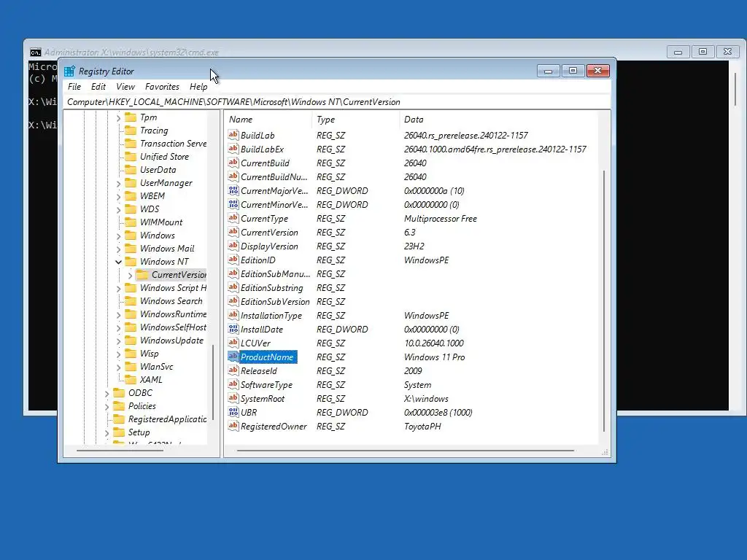Click the tree pane horizontal scrollbar
Viewport: 747px width, 560px height.
click(x=120, y=450)
